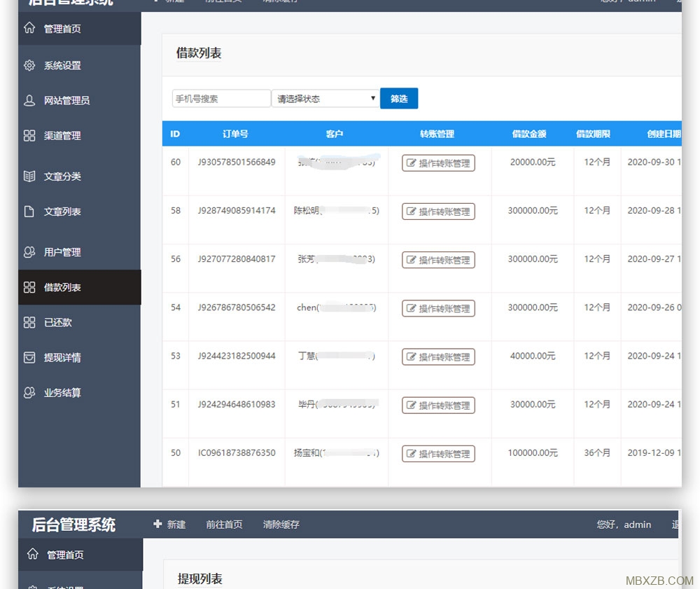
Task: Click the 20000.00元 loan amount
Action: point(533,162)
